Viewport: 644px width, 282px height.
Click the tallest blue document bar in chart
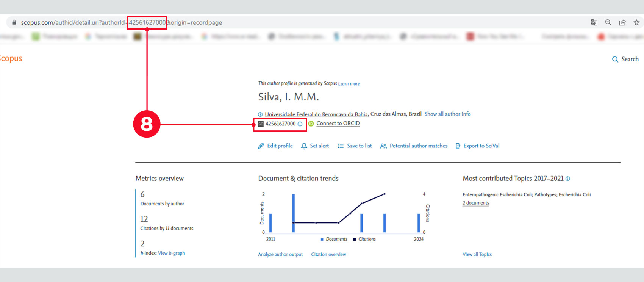click(x=294, y=213)
